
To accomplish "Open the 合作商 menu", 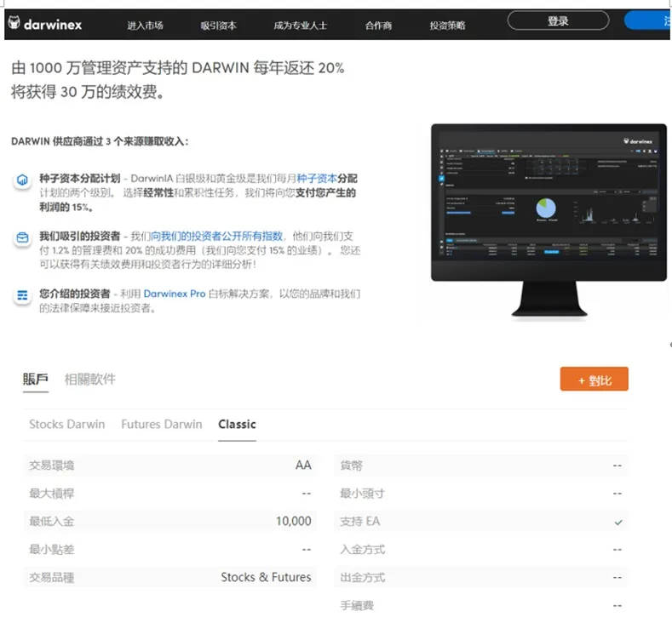I will (x=378, y=26).
